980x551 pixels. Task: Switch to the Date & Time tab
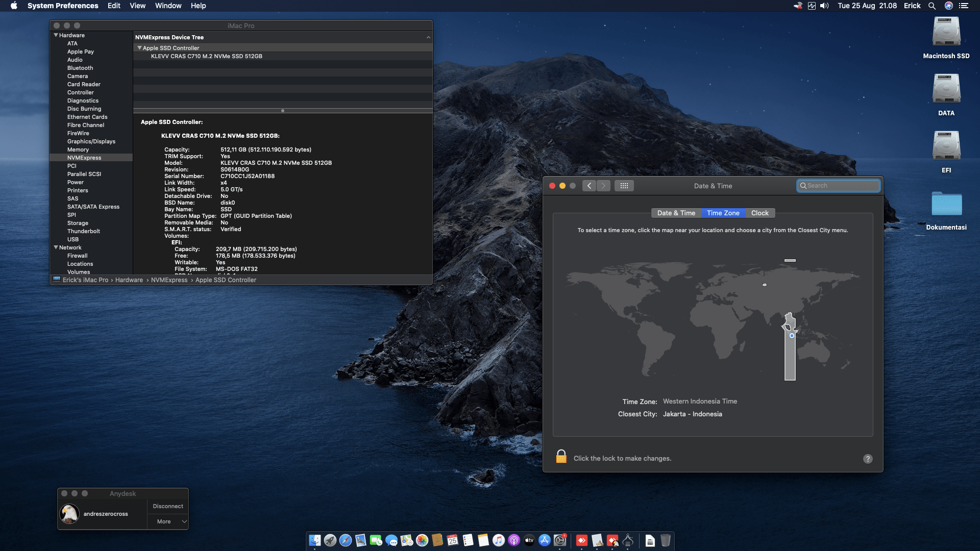(676, 213)
